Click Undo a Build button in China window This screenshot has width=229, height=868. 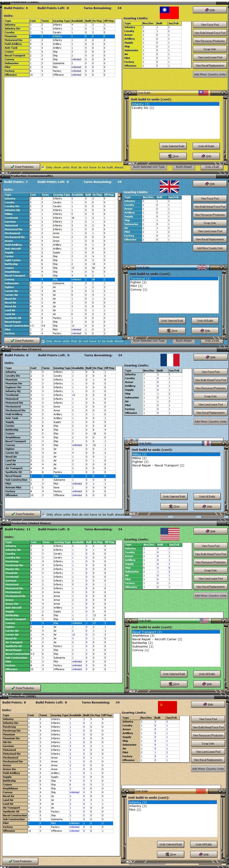212,167
